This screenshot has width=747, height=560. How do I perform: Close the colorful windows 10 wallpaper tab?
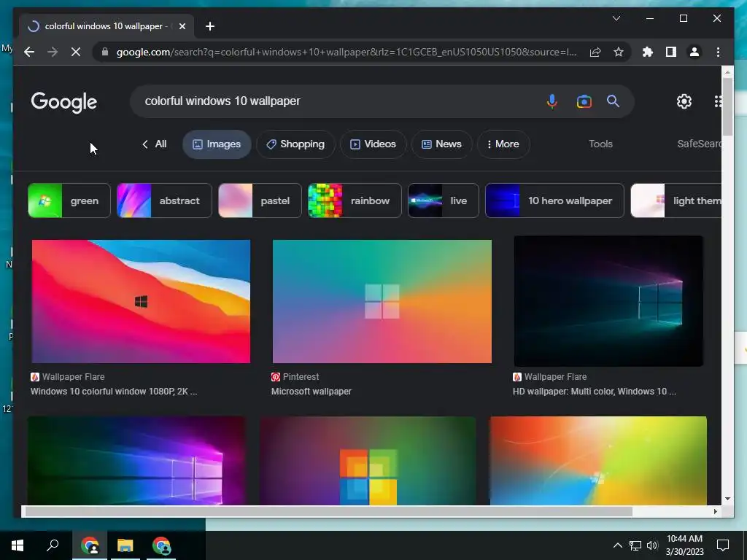(x=182, y=26)
